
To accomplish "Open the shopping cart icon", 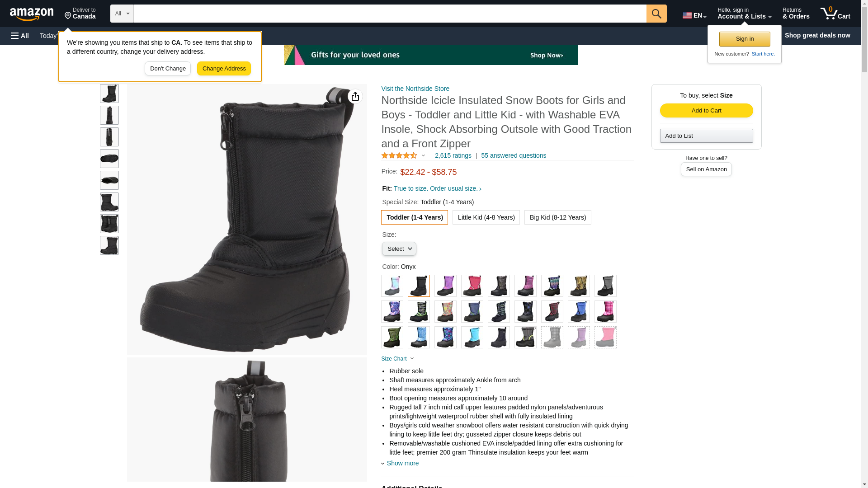I will 835,14.
